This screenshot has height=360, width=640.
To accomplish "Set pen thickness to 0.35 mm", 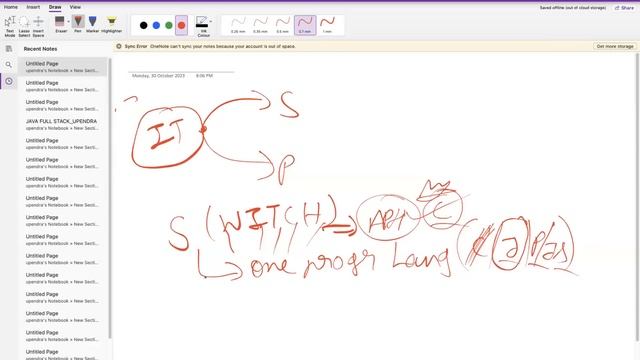I will coord(260,25).
